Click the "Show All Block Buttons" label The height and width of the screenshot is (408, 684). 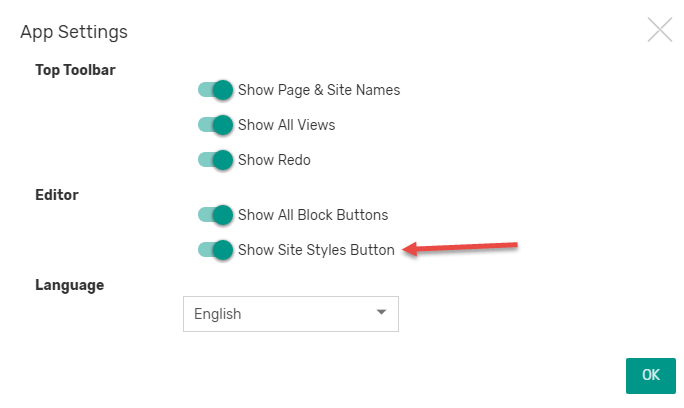pyautogui.click(x=313, y=215)
